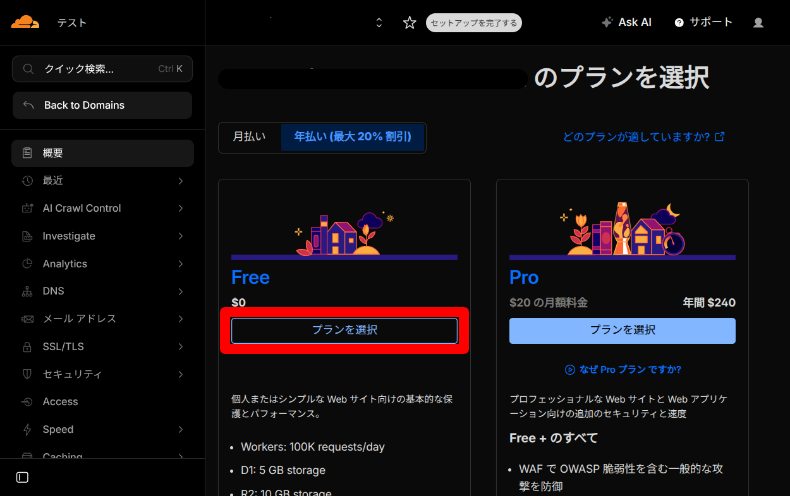Expand the Speed chevron

coord(180,429)
